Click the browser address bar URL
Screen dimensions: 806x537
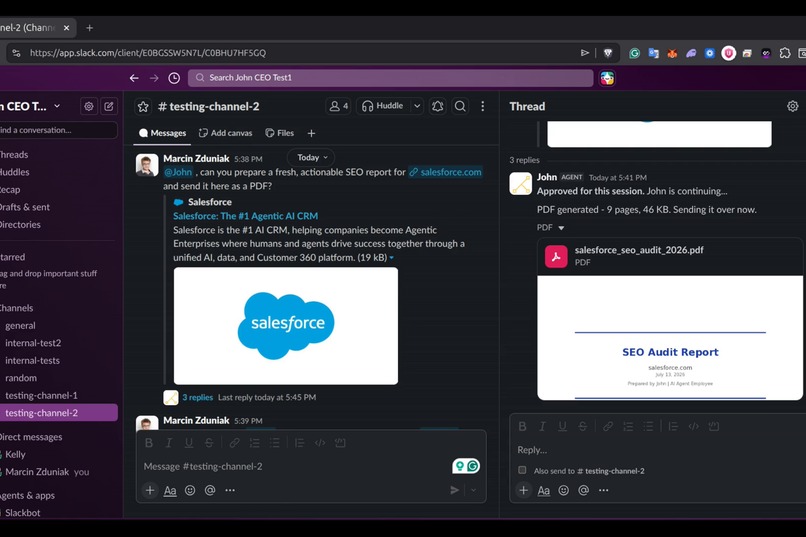[x=148, y=53]
